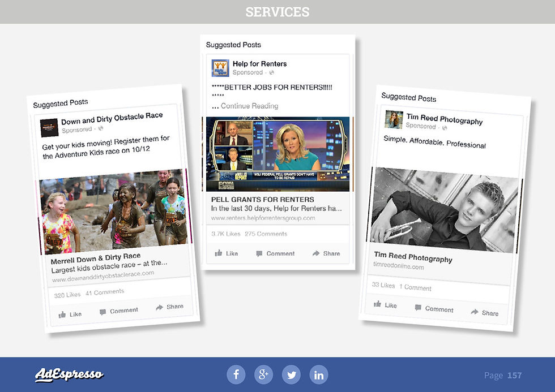Open the Google Plus footer icon
555x392 pixels.
(x=264, y=374)
